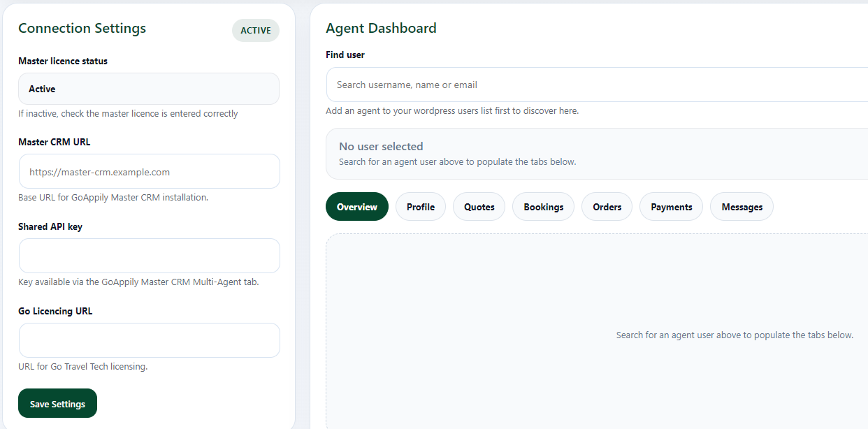
Task: Switch to the Overview tab
Action: [x=357, y=207]
